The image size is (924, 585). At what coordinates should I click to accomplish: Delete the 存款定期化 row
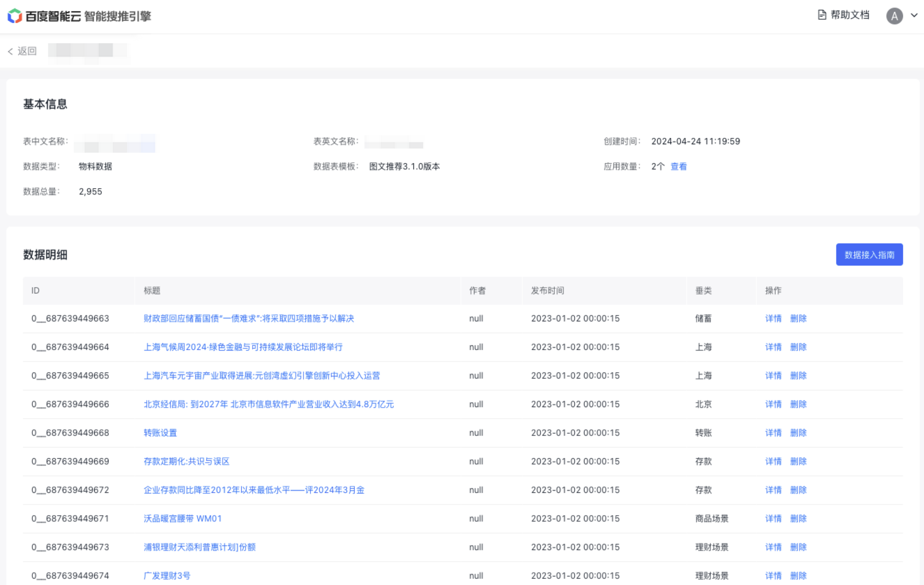point(798,461)
